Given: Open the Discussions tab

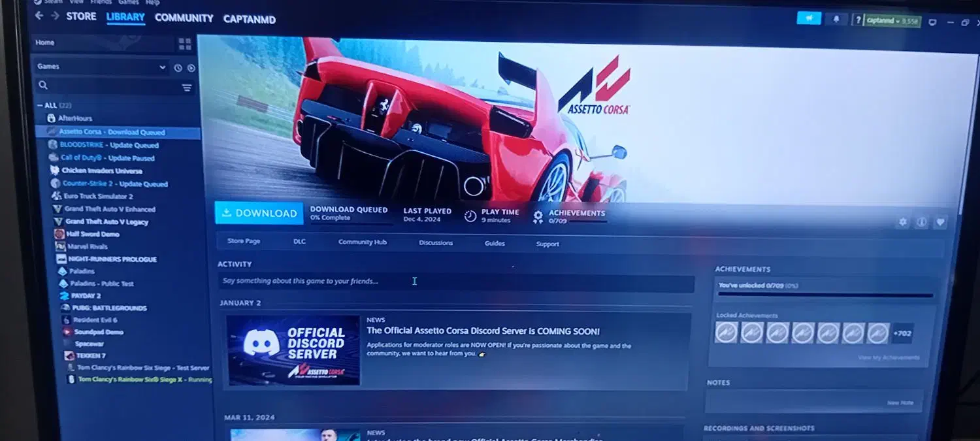Looking at the screenshot, I should pyautogui.click(x=436, y=243).
